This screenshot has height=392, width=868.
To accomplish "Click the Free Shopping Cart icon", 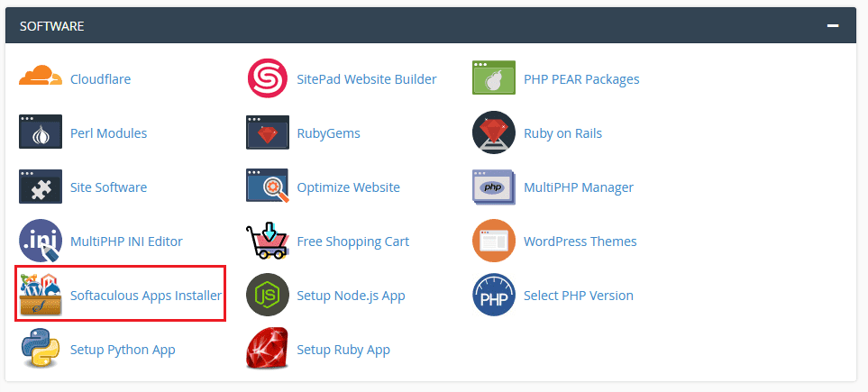I will click(266, 241).
